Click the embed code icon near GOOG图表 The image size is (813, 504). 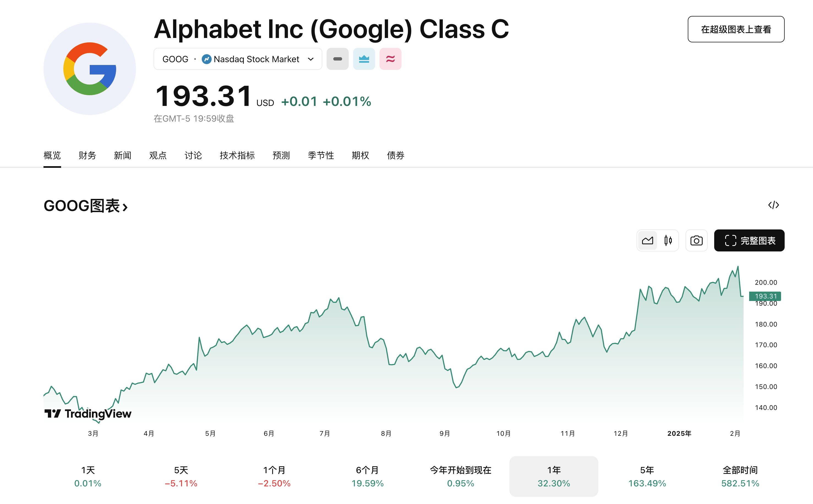(x=774, y=205)
